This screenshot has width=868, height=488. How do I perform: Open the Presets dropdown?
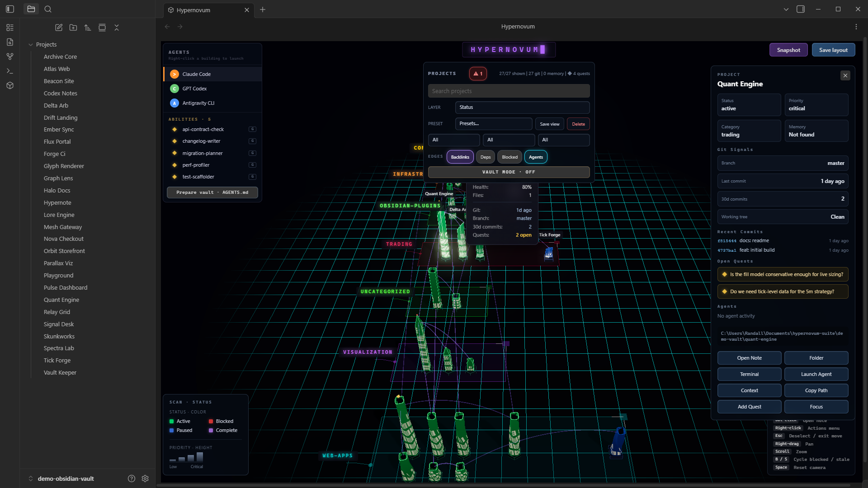tap(494, 124)
